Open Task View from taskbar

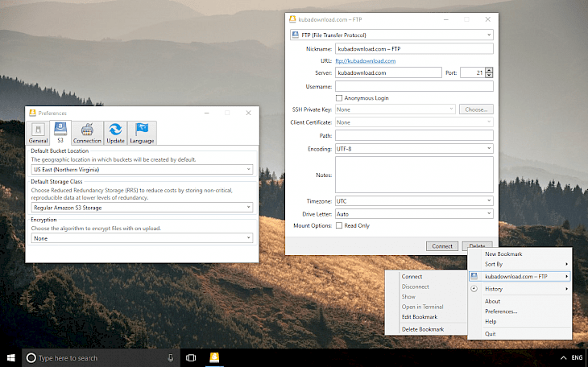coord(191,358)
